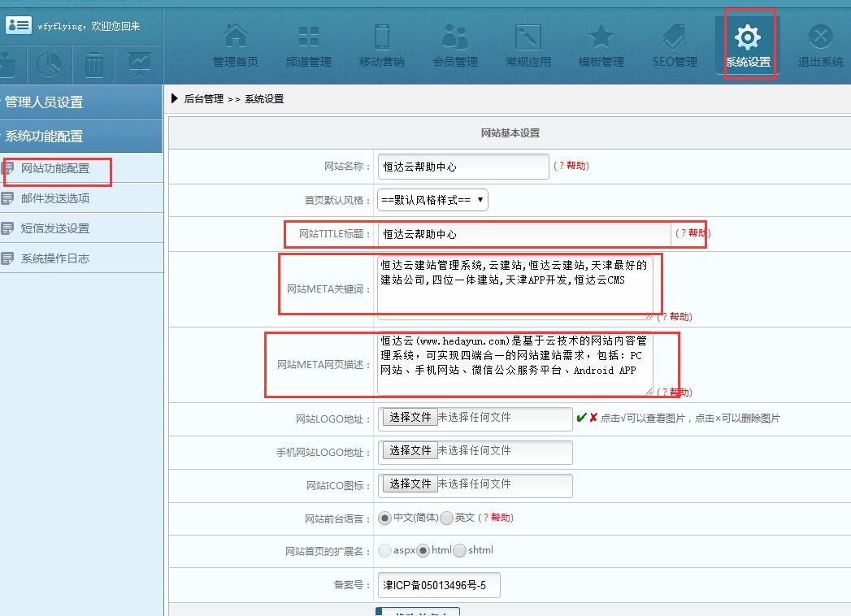Collapse 系统功能配置 sidebar section
The image size is (851, 616).
pyautogui.click(x=81, y=136)
